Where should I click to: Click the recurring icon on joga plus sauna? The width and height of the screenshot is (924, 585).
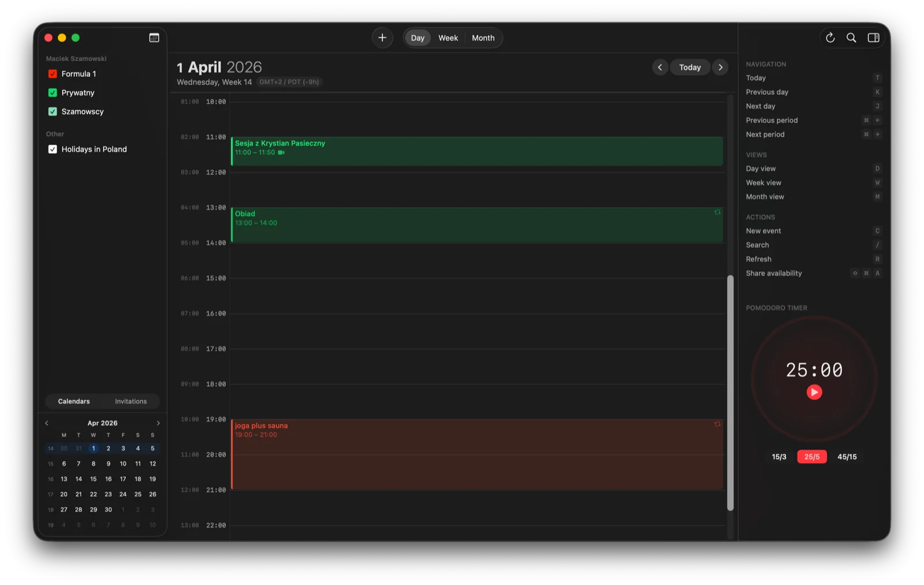(717, 424)
